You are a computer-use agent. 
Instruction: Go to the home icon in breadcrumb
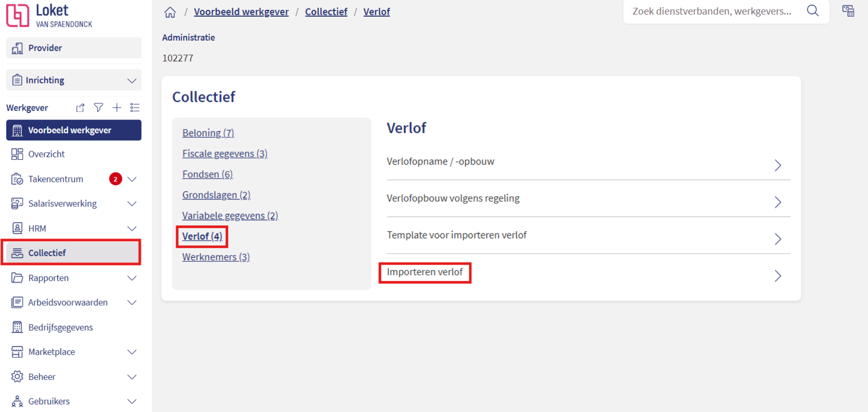pos(170,12)
